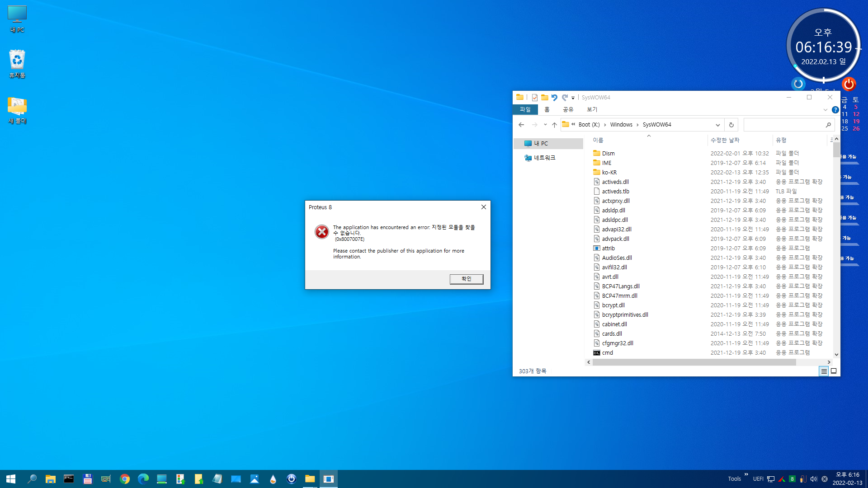The height and width of the screenshot is (488, 868).
Task: Click the 확인 button in Proteus 8 dialog
Action: 466,279
